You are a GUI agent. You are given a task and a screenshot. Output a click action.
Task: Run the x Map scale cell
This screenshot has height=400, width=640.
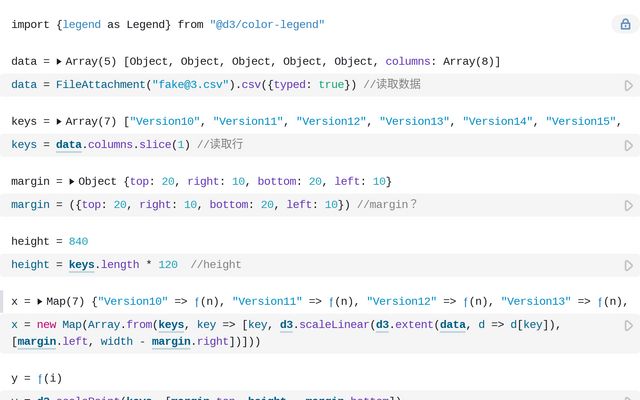coord(628,325)
